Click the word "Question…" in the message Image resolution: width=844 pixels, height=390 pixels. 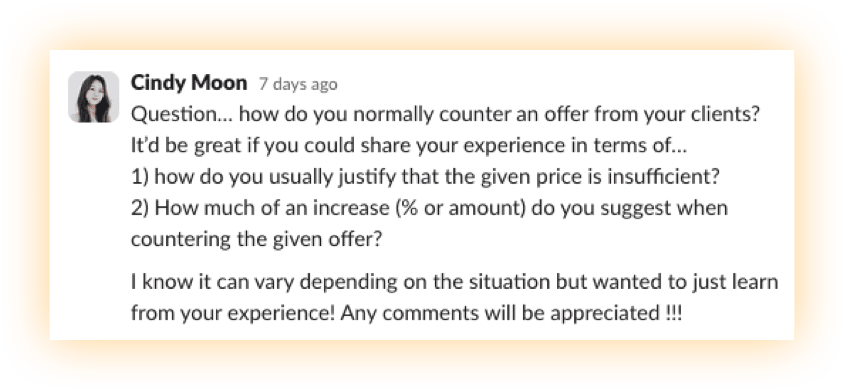182,115
